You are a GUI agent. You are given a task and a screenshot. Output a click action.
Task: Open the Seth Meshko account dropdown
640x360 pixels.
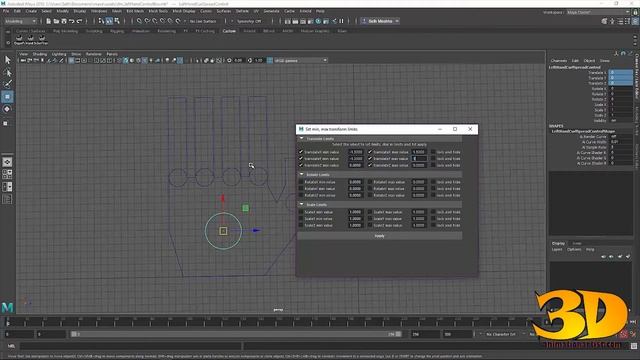[x=380, y=21]
